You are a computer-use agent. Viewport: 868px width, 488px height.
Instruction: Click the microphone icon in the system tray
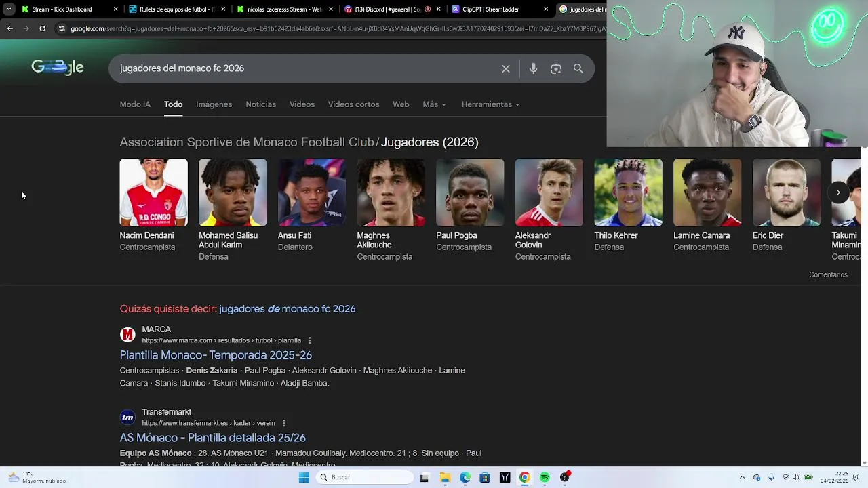770,477
